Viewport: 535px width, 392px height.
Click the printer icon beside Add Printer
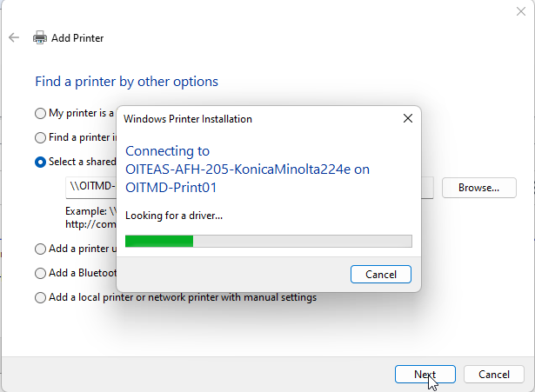click(x=40, y=38)
